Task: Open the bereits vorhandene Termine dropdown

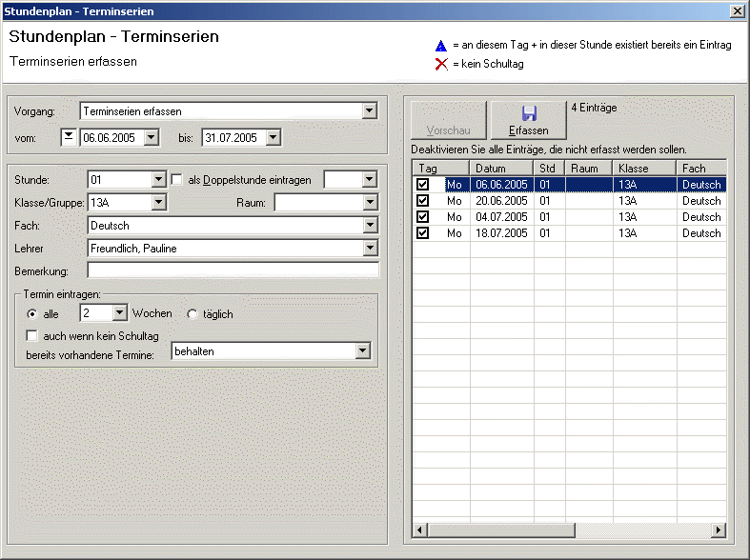Action: [x=363, y=351]
